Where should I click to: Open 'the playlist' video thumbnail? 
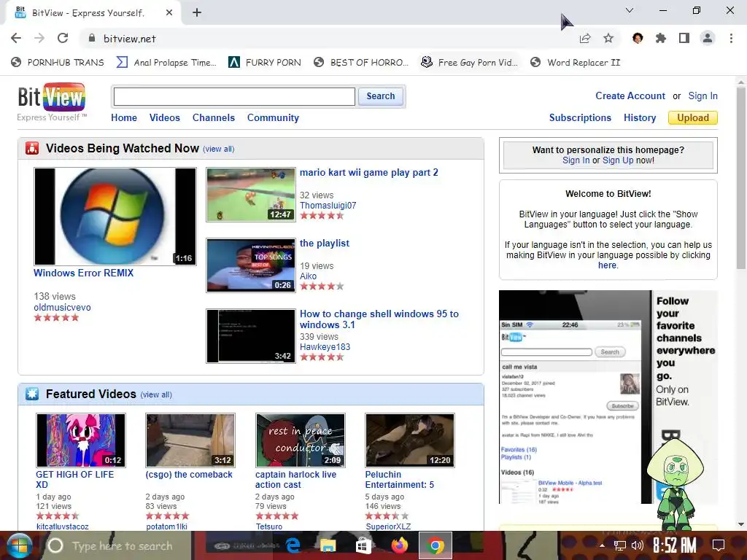pyautogui.click(x=251, y=265)
